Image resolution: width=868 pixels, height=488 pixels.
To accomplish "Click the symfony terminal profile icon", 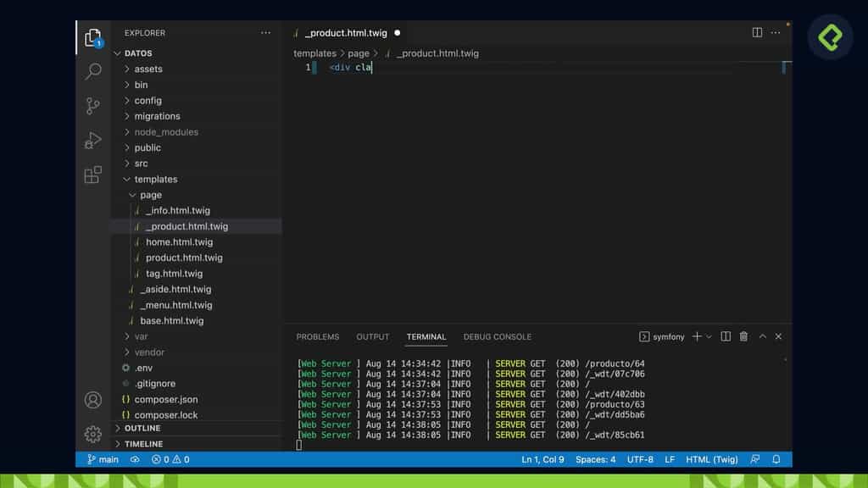I will tap(644, 336).
